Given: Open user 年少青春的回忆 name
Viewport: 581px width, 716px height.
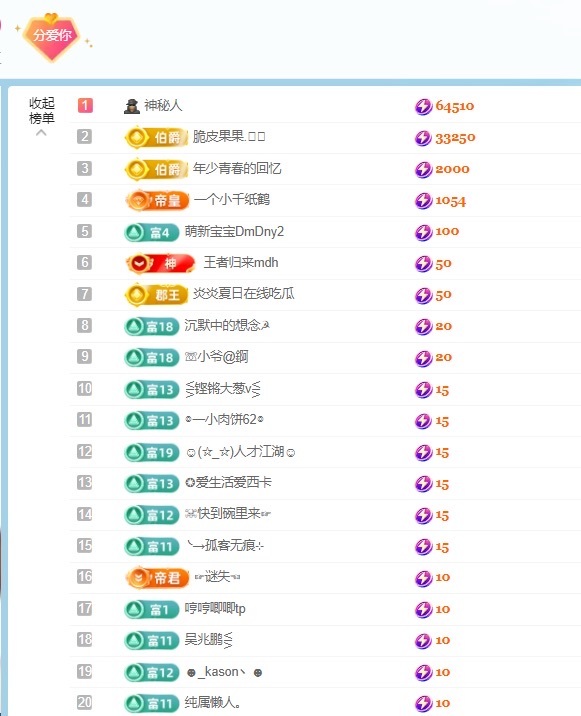Looking at the screenshot, I should point(237,168).
